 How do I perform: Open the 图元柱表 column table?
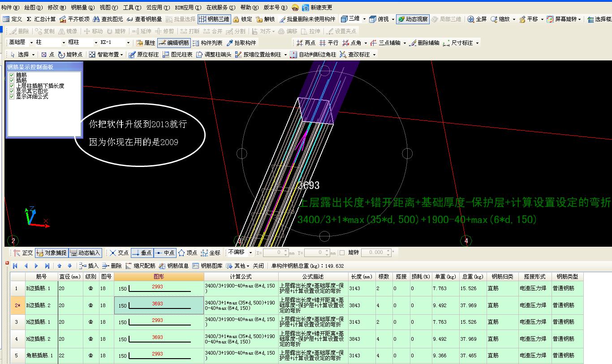click(177, 55)
